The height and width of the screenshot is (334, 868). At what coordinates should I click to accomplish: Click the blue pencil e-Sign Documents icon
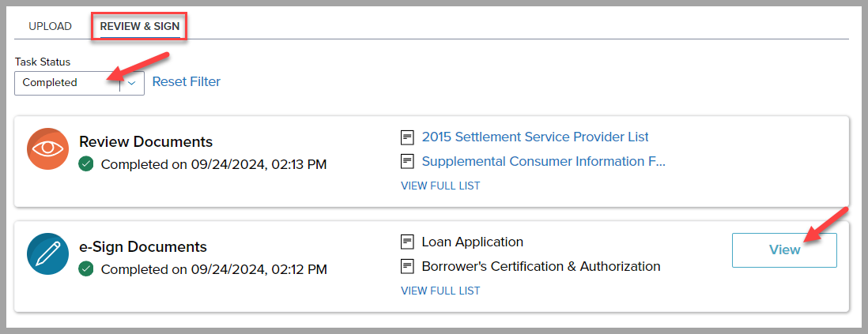point(48,253)
